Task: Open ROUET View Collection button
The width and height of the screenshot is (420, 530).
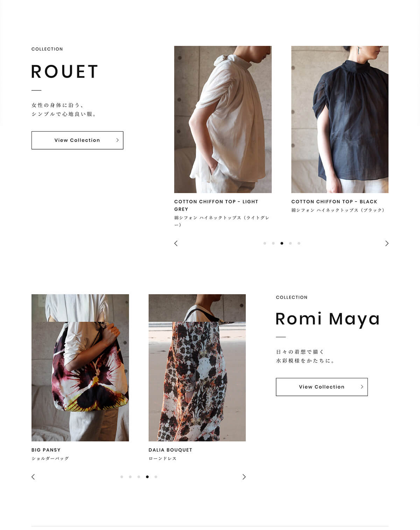Action: tap(77, 140)
